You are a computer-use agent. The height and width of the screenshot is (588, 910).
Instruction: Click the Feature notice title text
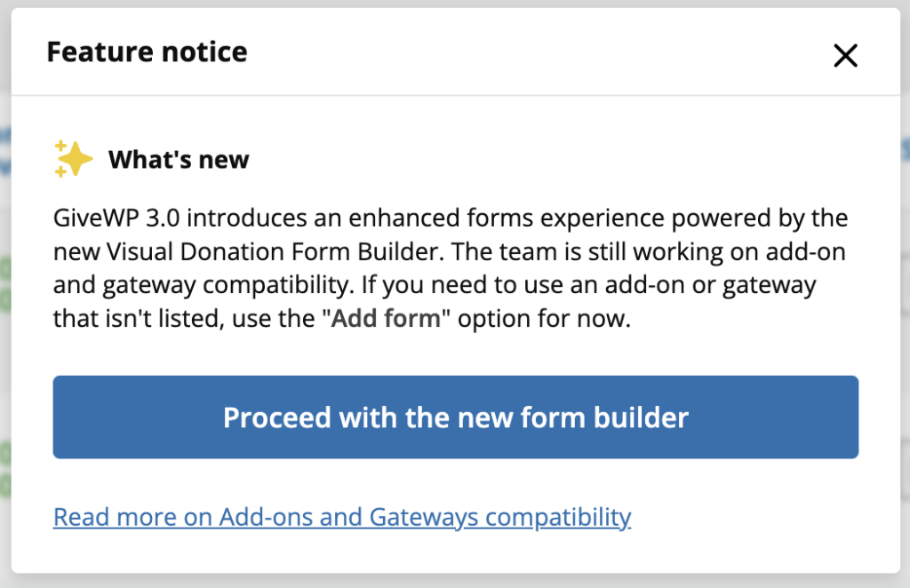147,52
